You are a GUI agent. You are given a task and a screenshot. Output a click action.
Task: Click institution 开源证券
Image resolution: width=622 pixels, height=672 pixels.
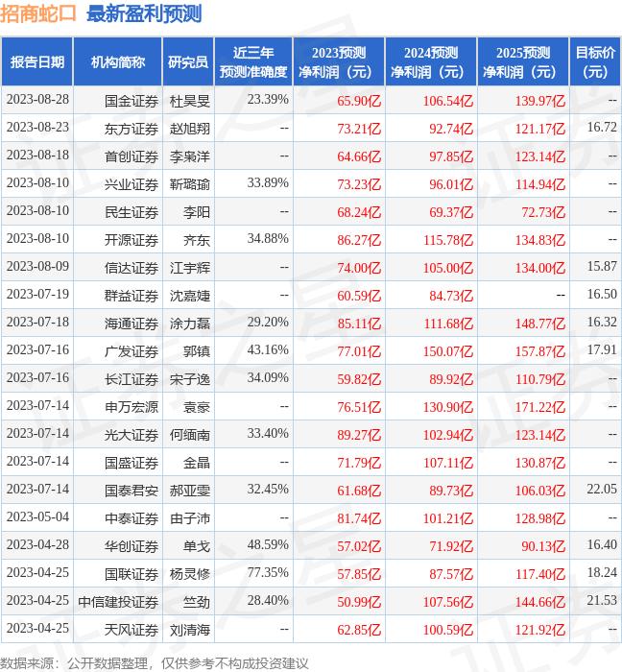(132, 240)
